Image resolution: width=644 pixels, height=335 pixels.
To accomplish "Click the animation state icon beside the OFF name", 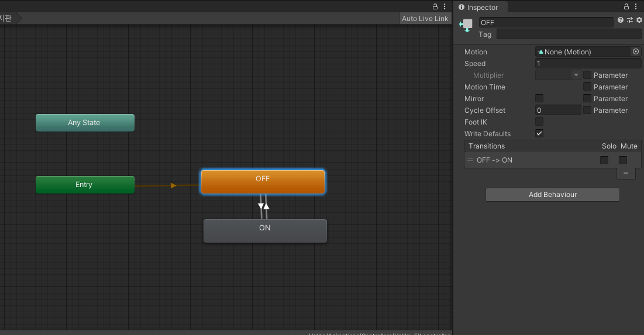I will click(466, 26).
